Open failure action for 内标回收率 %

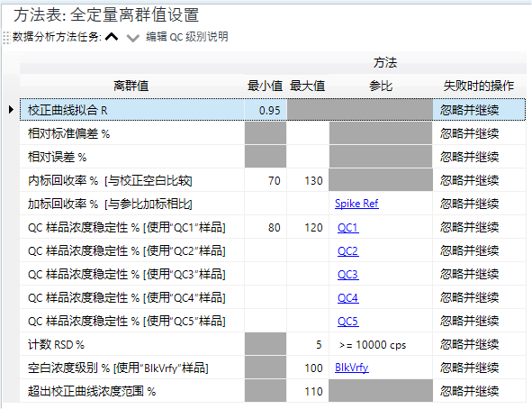point(479,180)
